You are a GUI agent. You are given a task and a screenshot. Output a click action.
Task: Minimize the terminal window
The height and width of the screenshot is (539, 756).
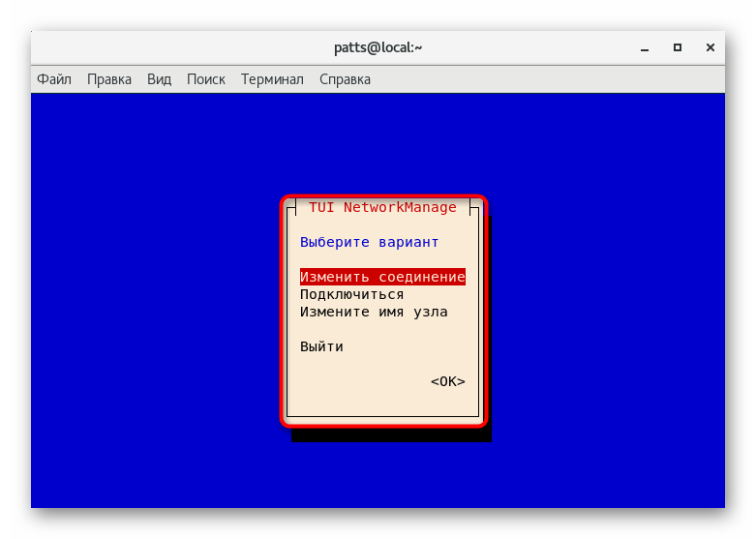(645, 47)
